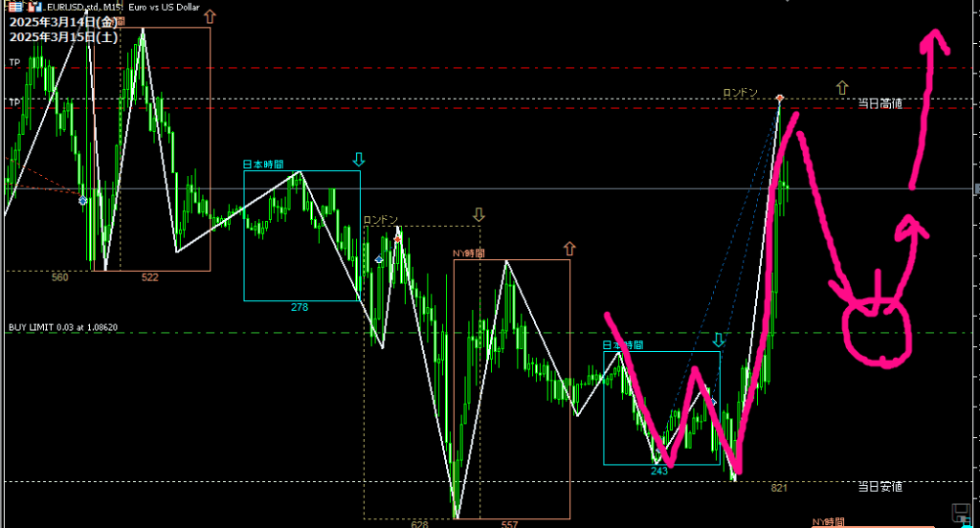Click the save floppy disk icon
The image size is (980, 528).
click(962, 513)
